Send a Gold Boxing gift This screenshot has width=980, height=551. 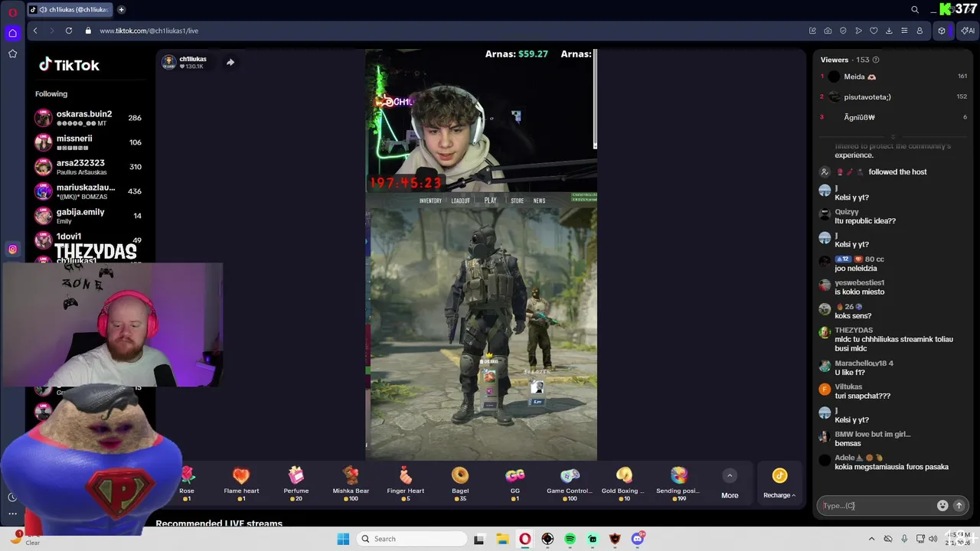pos(624,484)
